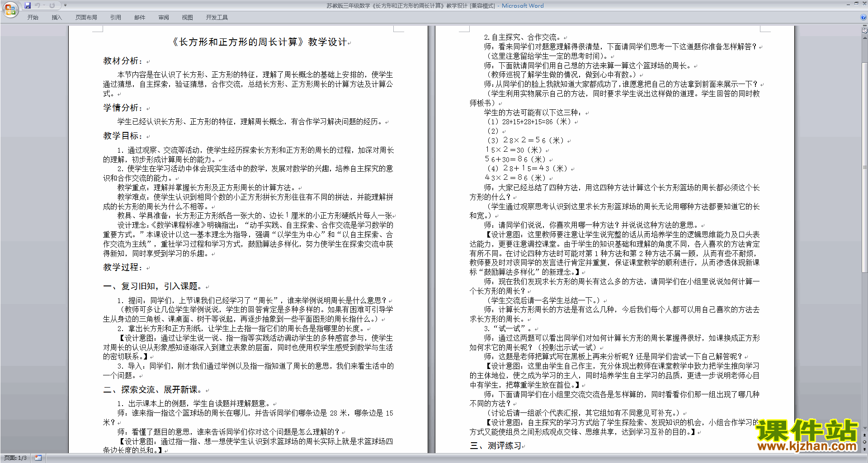Image resolution: width=868 pixels, height=463 pixels.
Task: Open the 邮件 tab
Action: tap(140, 18)
